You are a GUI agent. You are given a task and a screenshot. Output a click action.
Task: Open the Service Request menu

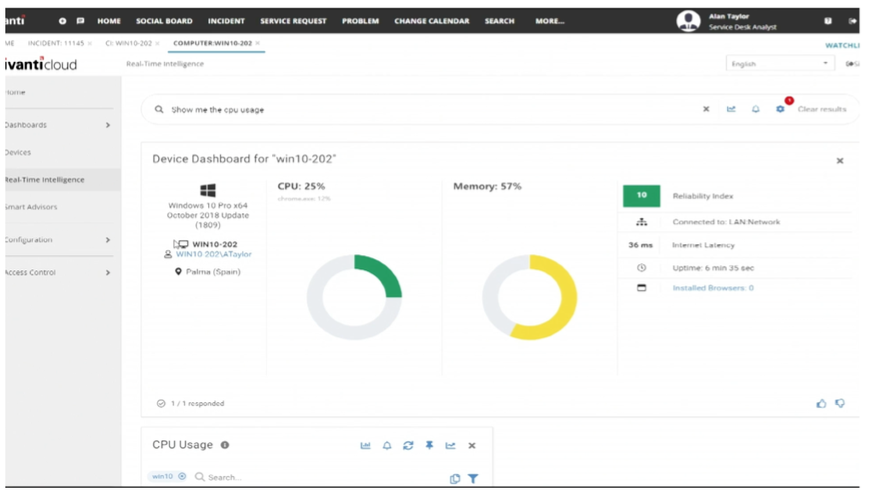tap(293, 21)
